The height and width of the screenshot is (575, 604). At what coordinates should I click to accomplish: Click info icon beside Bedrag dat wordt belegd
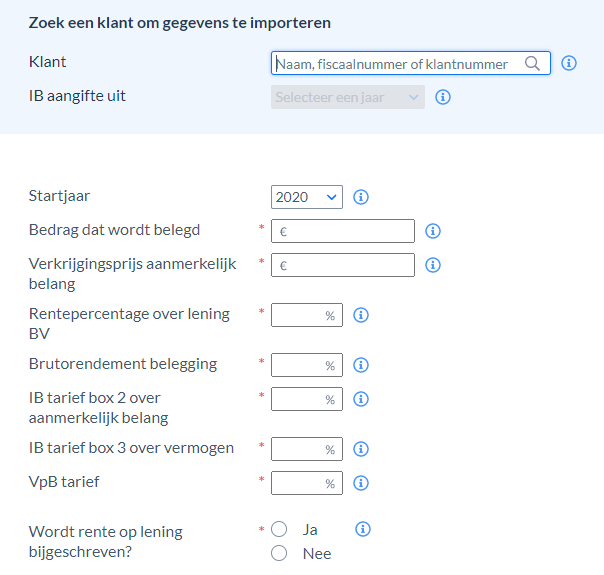433,231
